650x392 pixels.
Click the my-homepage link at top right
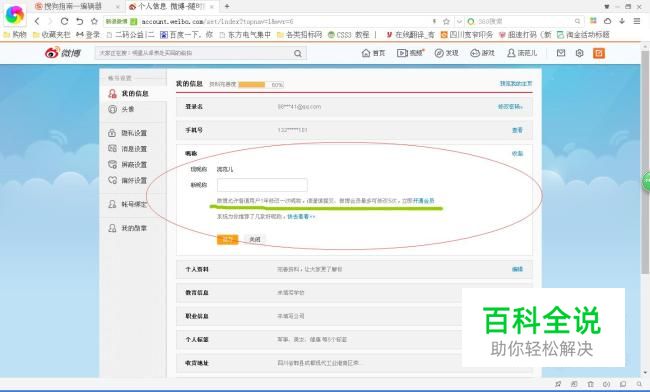[x=516, y=84]
